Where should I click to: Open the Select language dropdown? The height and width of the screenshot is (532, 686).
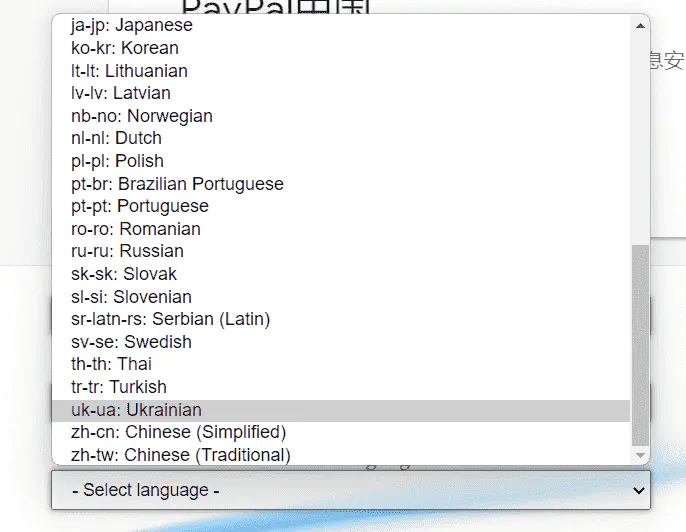[x=351, y=490]
